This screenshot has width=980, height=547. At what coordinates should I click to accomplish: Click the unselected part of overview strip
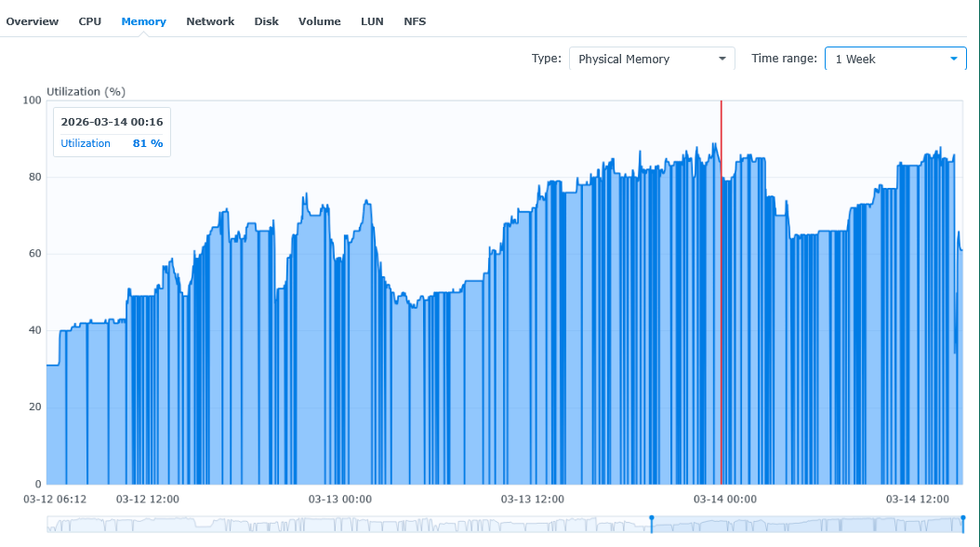pos(349,525)
